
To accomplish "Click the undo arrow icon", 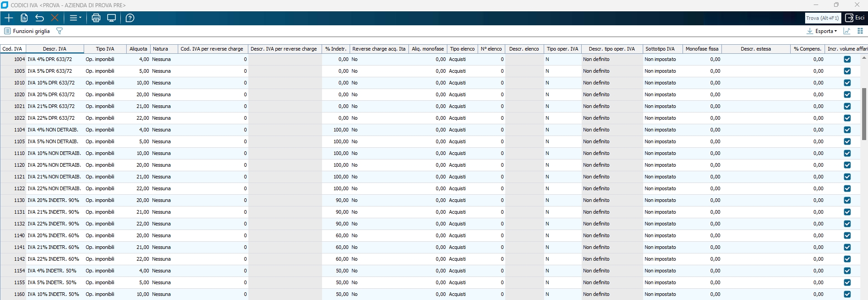I will click(x=40, y=18).
